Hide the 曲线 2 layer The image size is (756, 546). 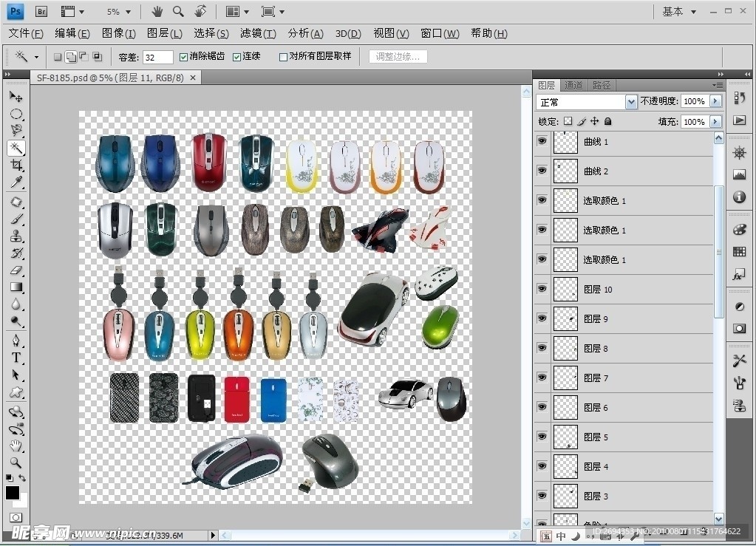[542, 171]
